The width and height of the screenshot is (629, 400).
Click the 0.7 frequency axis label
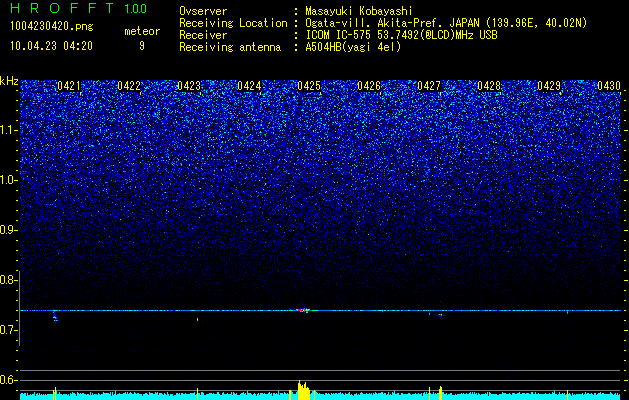8,330
